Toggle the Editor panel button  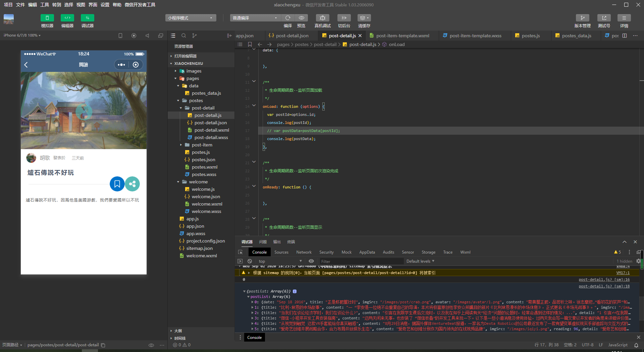(67, 18)
